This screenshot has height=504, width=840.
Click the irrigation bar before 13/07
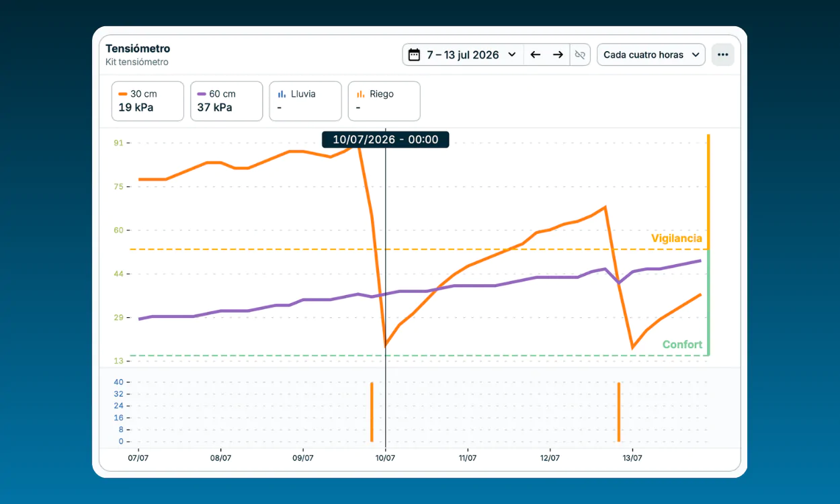(x=618, y=412)
